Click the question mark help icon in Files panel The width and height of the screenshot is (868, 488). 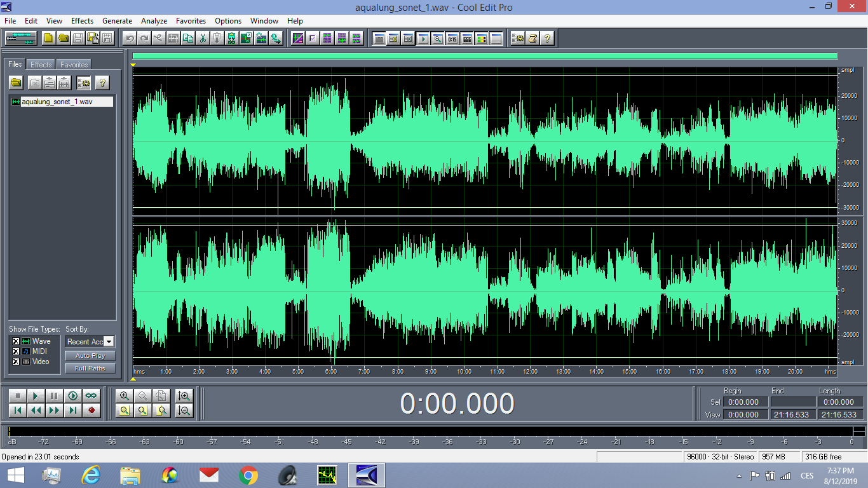pyautogui.click(x=102, y=83)
